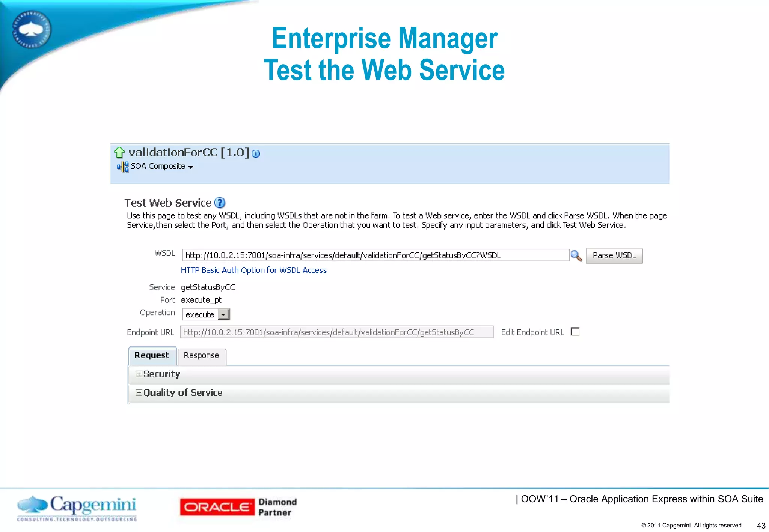Screen dimensions: 769x532
Task: Expand the Security section
Action: 139,374
